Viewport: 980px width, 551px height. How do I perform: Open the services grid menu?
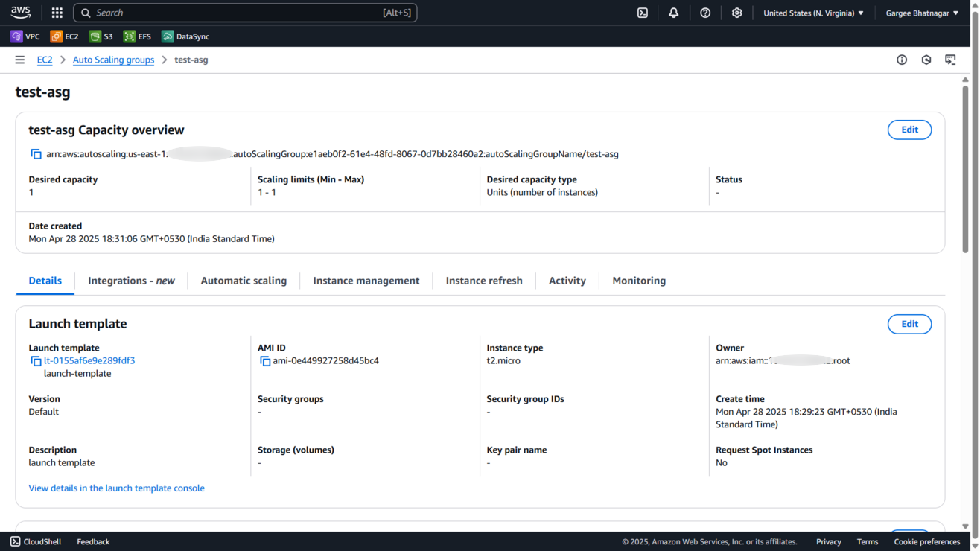57,13
